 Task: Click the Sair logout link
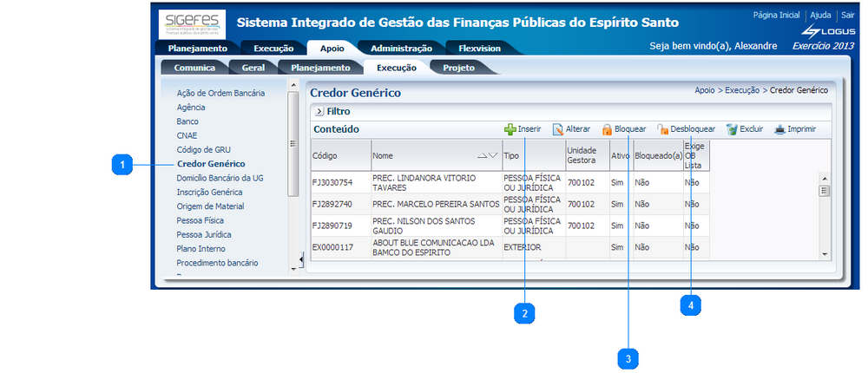[x=847, y=16]
